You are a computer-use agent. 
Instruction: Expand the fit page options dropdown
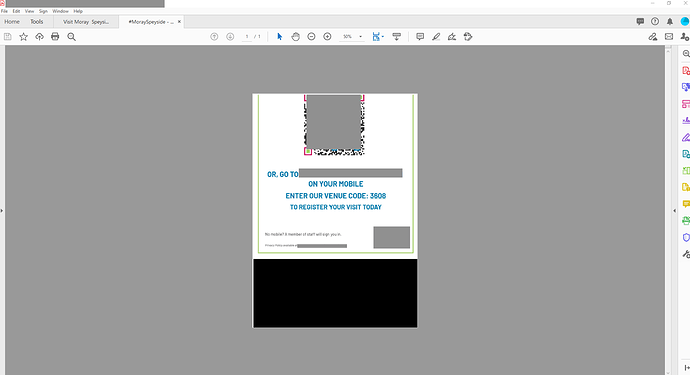383,37
